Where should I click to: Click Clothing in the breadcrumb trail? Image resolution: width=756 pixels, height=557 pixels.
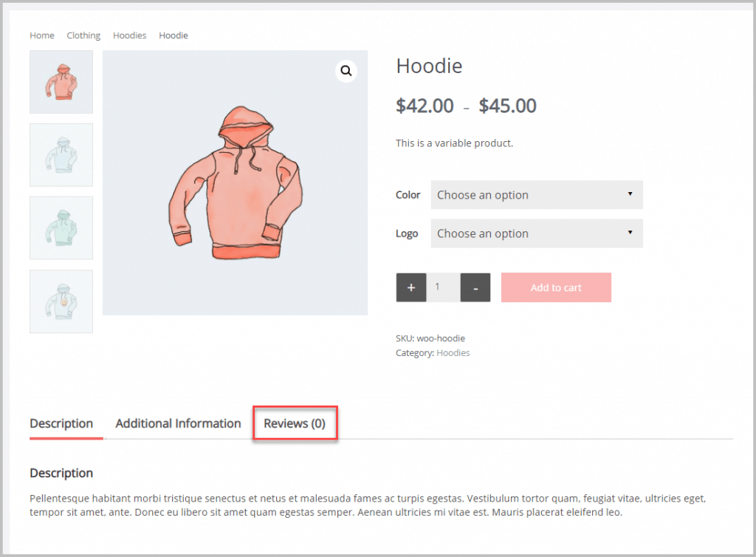pos(83,35)
